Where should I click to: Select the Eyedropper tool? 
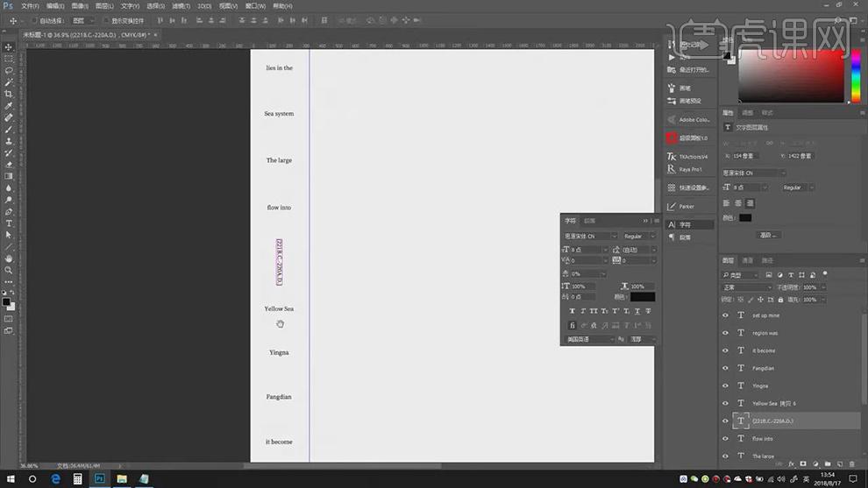coord(8,106)
